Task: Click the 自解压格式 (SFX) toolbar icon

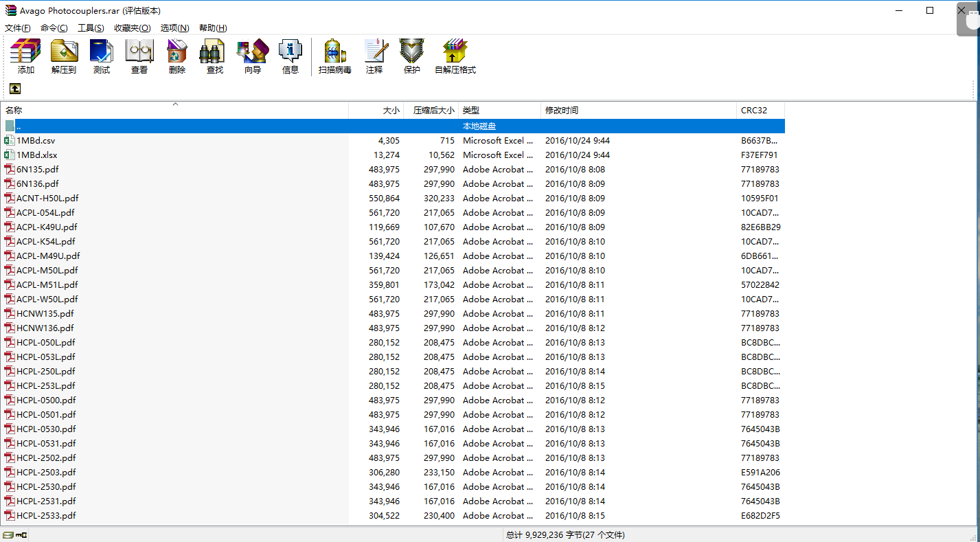Action: click(455, 52)
